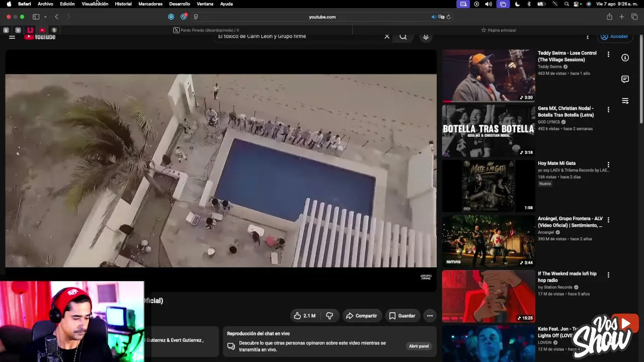Open the info panel icon on right edge
Screen dimensions: 644x362
625,58
